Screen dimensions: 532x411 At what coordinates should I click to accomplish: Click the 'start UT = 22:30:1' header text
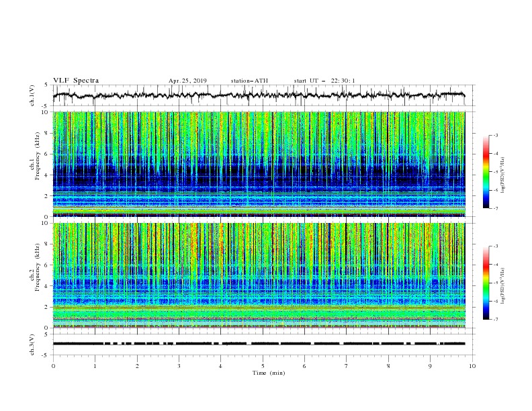tap(324, 81)
